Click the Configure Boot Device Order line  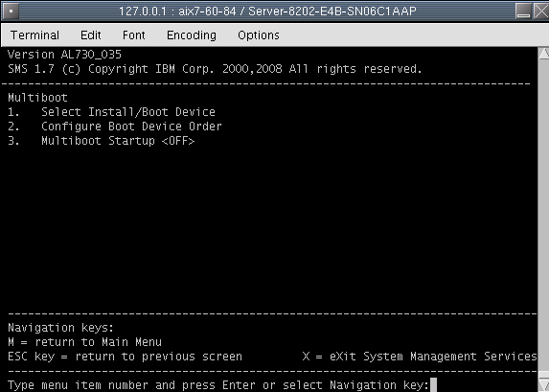[x=115, y=127]
